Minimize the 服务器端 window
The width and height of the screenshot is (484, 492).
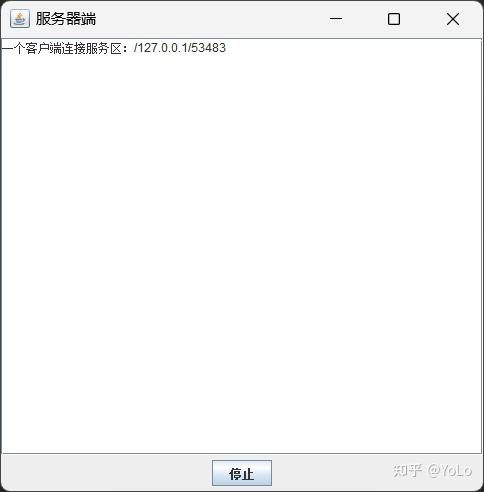(336, 19)
